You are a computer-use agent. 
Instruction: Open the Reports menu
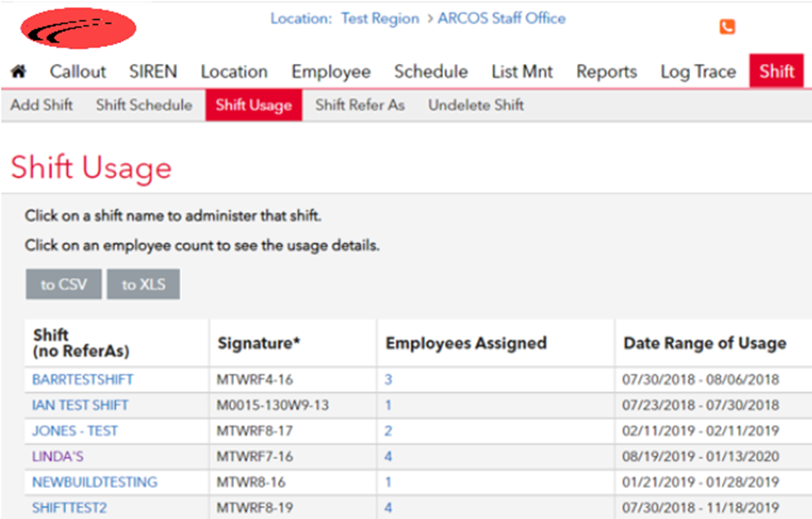(x=607, y=72)
